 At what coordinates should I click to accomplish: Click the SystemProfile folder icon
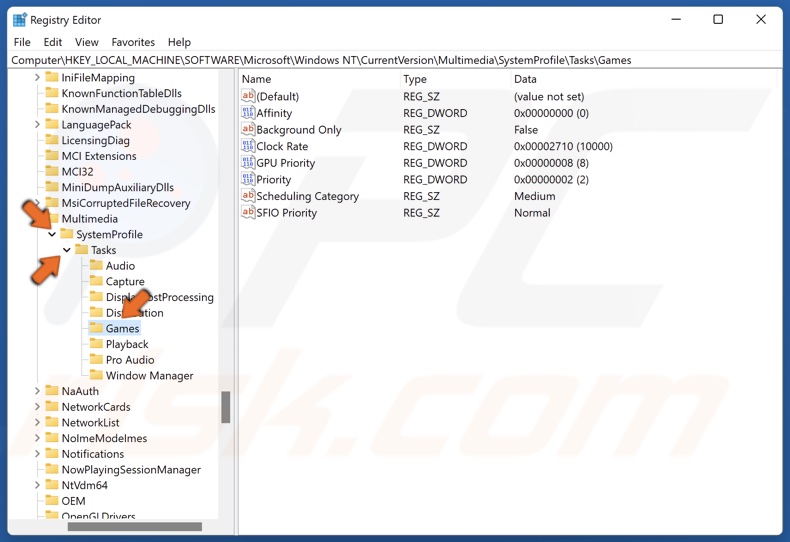click(67, 234)
